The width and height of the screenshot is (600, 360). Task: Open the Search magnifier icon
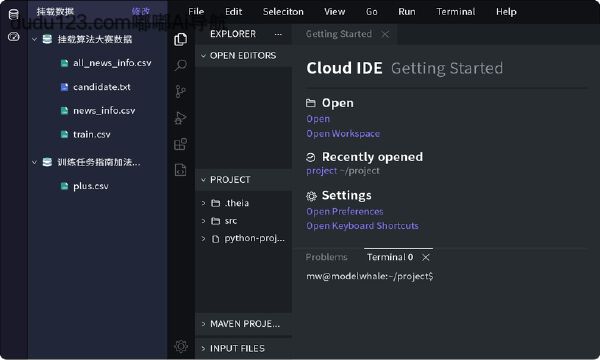click(x=181, y=65)
